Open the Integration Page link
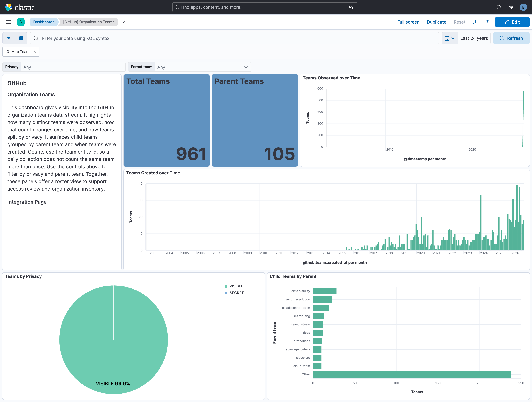532x402 pixels. 27,202
